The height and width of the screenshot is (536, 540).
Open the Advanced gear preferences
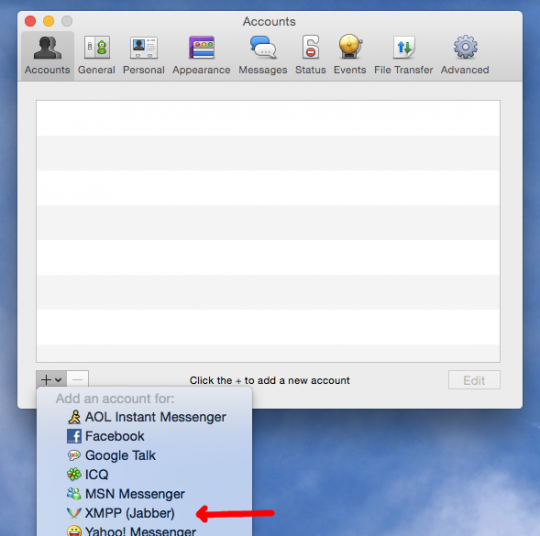(x=465, y=55)
